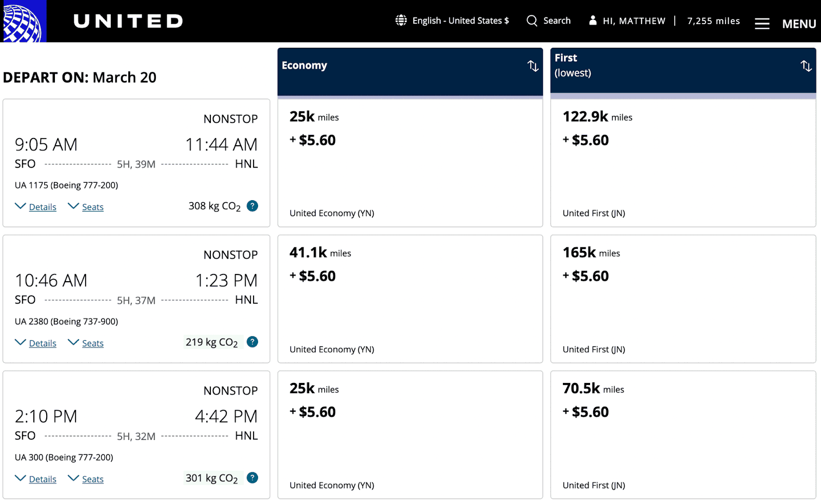Sort by First fare arrows icon
The image size is (821, 504).
click(x=806, y=66)
